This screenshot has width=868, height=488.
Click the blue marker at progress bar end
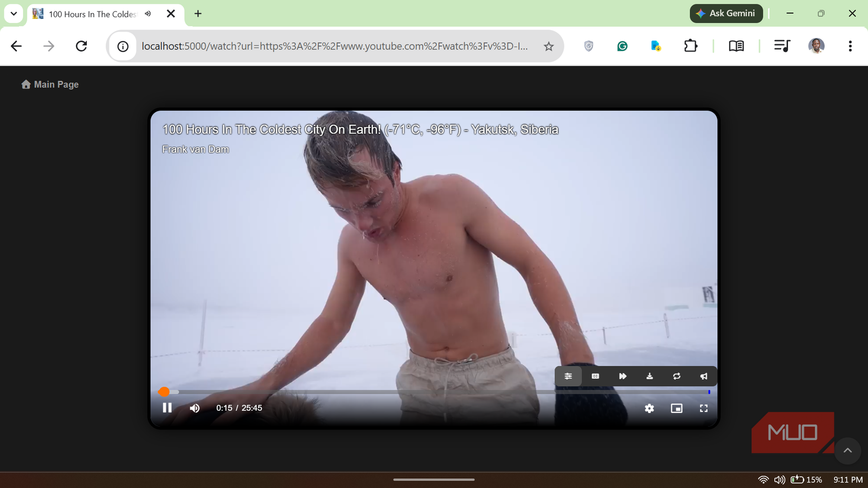pos(709,392)
